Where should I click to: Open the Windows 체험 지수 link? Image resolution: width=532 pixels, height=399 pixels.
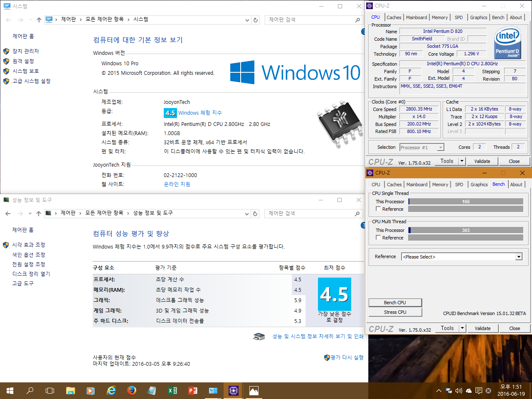tap(200, 113)
